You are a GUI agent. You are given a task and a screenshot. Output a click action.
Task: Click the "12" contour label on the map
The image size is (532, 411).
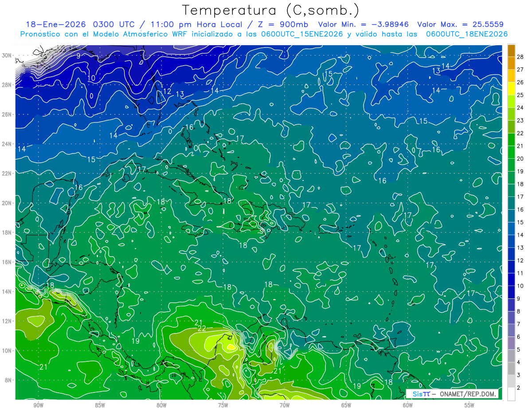pos(167,91)
